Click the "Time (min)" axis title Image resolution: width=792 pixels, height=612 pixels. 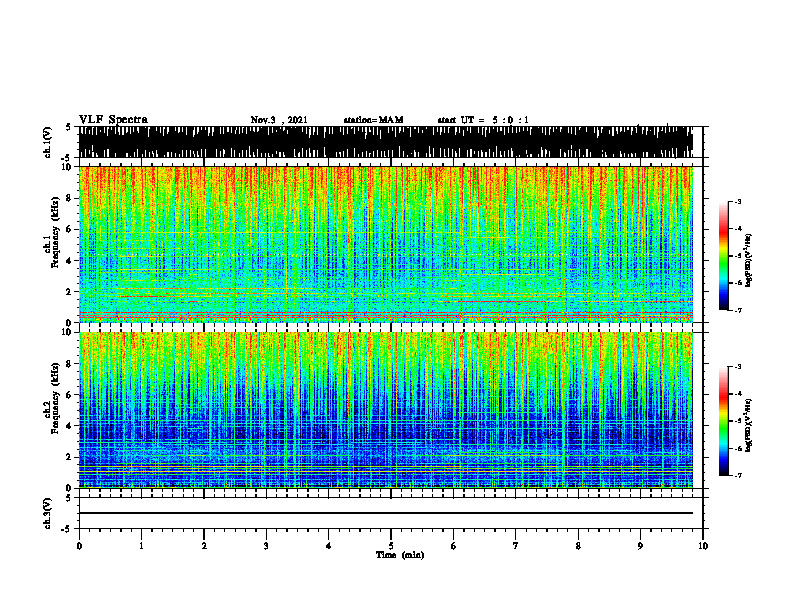click(x=400, y=555)
